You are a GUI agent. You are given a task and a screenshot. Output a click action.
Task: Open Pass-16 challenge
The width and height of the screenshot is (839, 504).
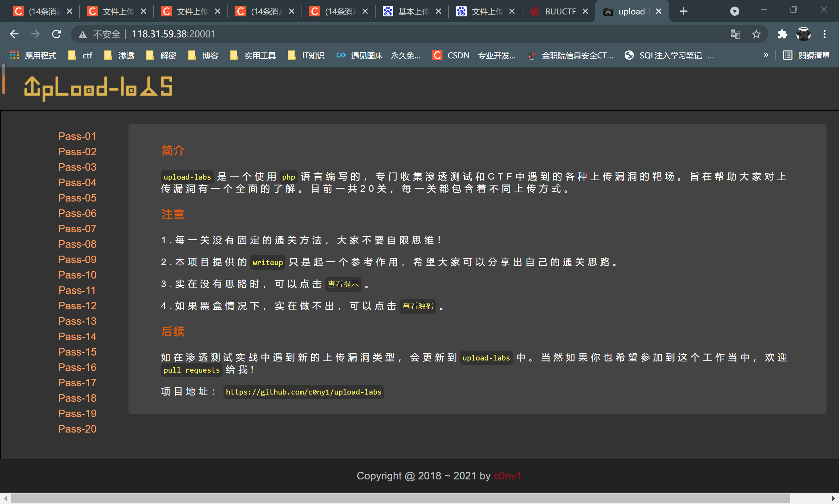point(77,367)
